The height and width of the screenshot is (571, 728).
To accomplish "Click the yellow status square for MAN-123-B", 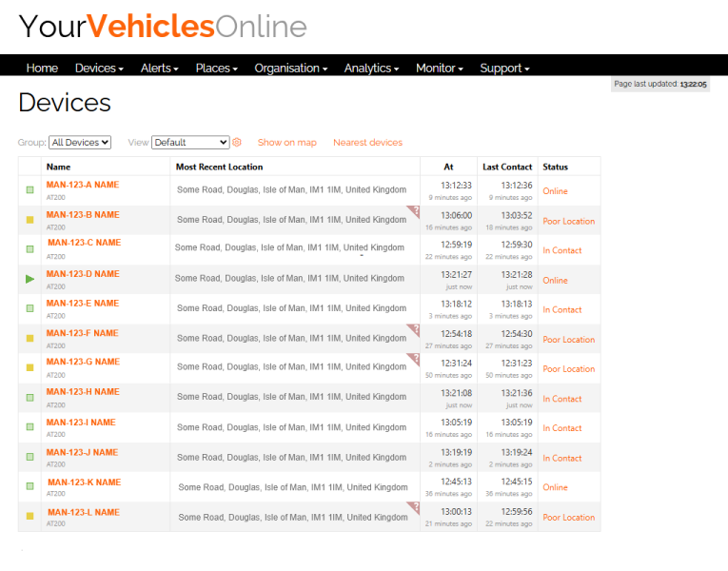I will (30, 221).
